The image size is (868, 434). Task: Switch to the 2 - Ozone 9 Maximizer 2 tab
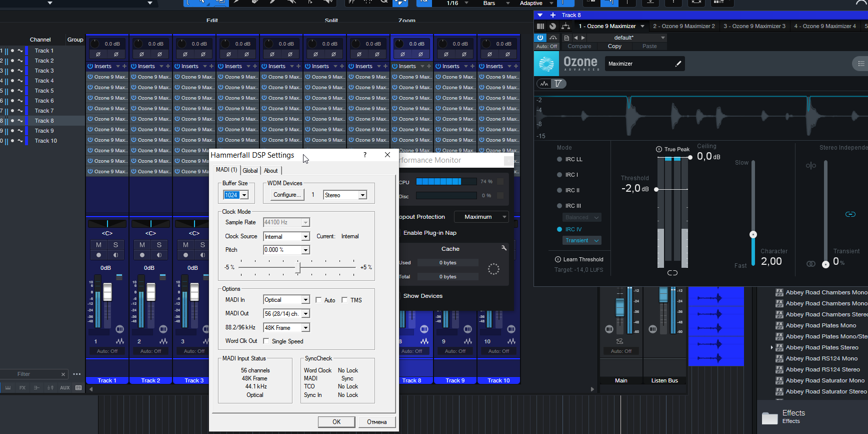tap(683, 26)
